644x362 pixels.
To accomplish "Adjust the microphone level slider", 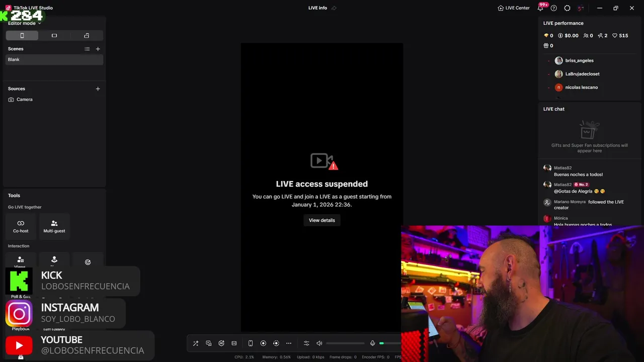I will point(390,343).
